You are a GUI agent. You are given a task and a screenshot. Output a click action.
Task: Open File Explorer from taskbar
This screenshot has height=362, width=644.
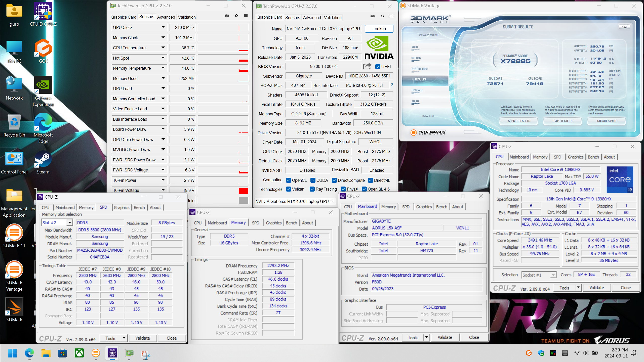[46, 353]
